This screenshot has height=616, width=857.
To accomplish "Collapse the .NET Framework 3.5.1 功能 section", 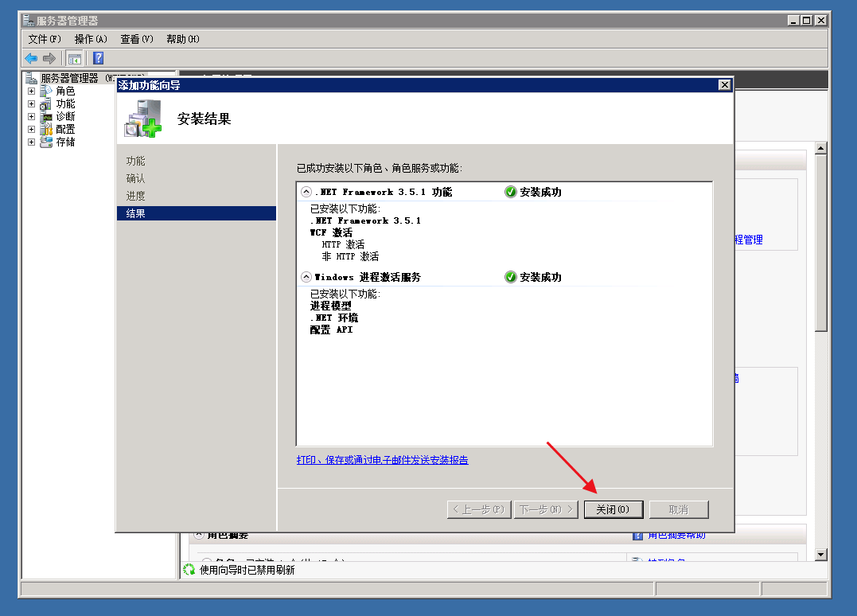I will (x=306, y=192).
